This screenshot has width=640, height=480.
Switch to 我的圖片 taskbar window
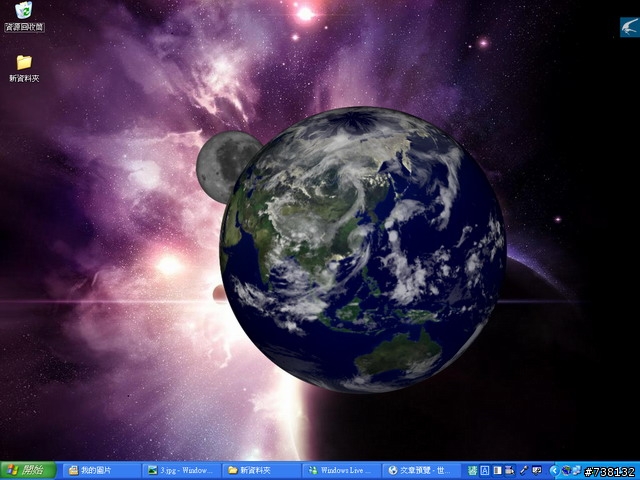tap(101, 470)
